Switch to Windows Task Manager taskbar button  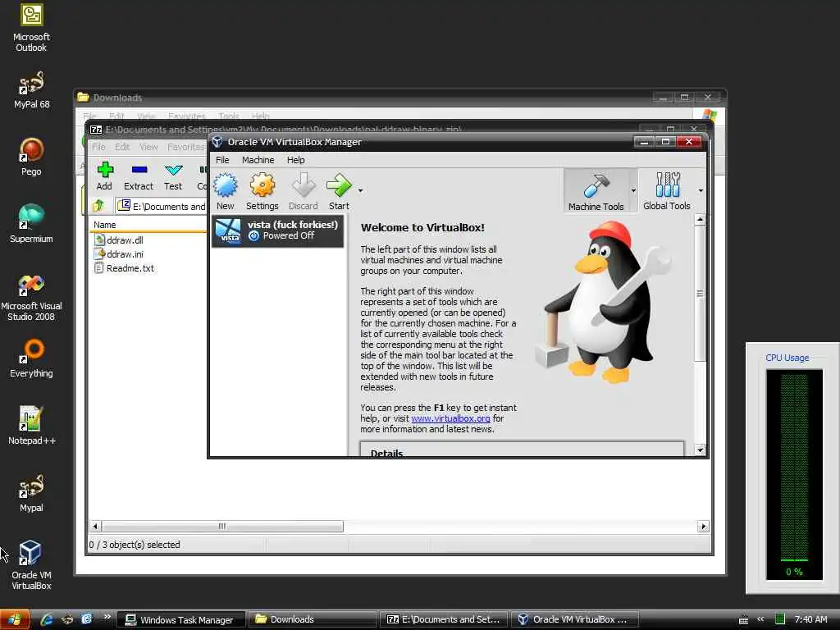180,620
